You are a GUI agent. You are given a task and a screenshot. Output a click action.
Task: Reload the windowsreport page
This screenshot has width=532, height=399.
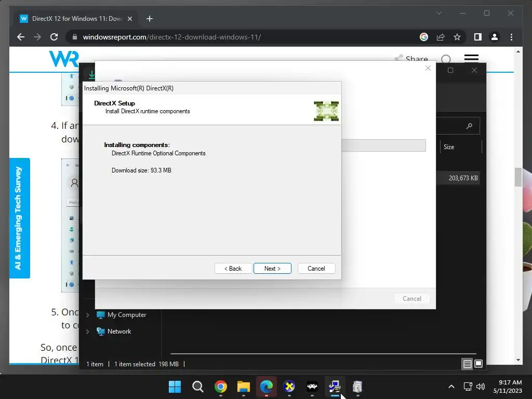pyautogui.click(x=54, y=37)
